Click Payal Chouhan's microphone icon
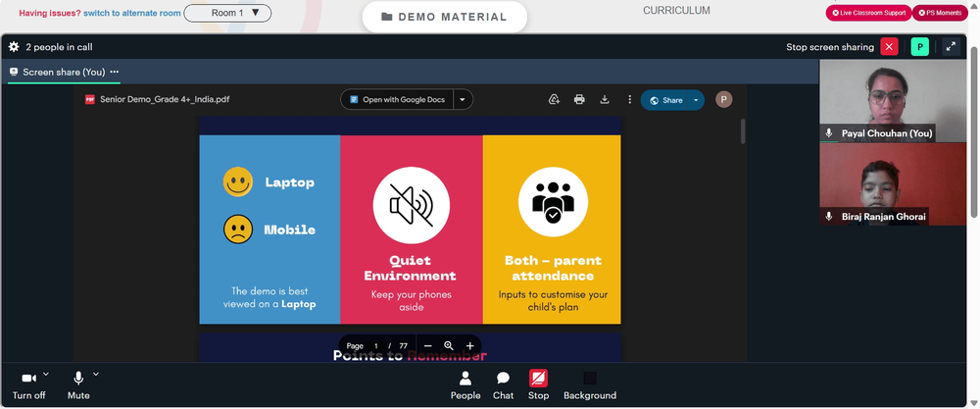Viewport: 980px width, 409px height. point(829,133)
